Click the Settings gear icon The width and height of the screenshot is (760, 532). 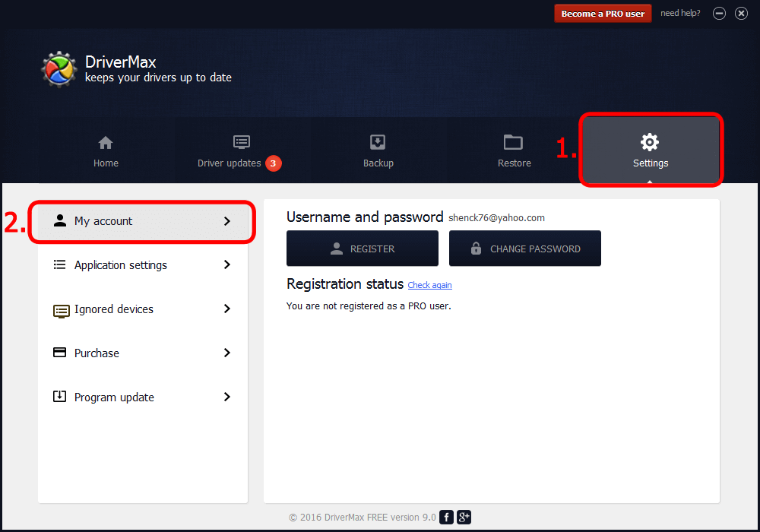[x=650, y=142]
